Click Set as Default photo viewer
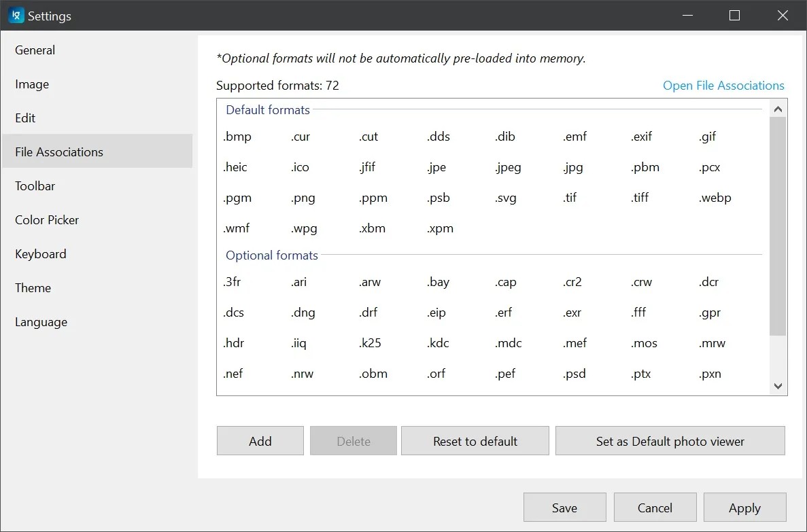807x532 pixels. coord(670,441)
